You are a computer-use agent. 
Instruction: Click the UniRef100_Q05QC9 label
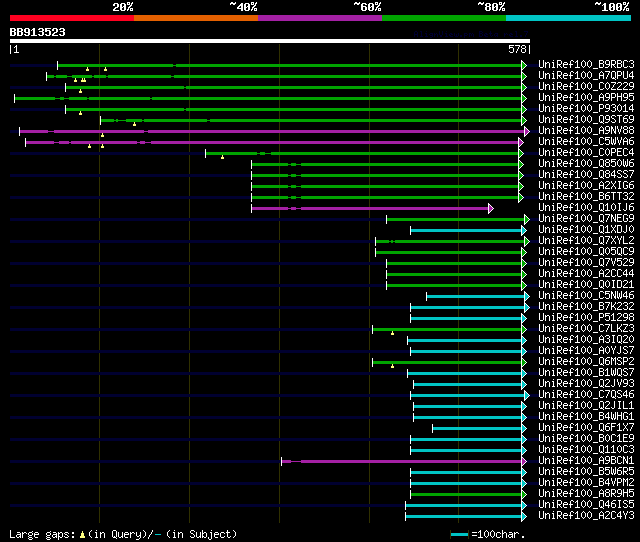tap(586, 252)
